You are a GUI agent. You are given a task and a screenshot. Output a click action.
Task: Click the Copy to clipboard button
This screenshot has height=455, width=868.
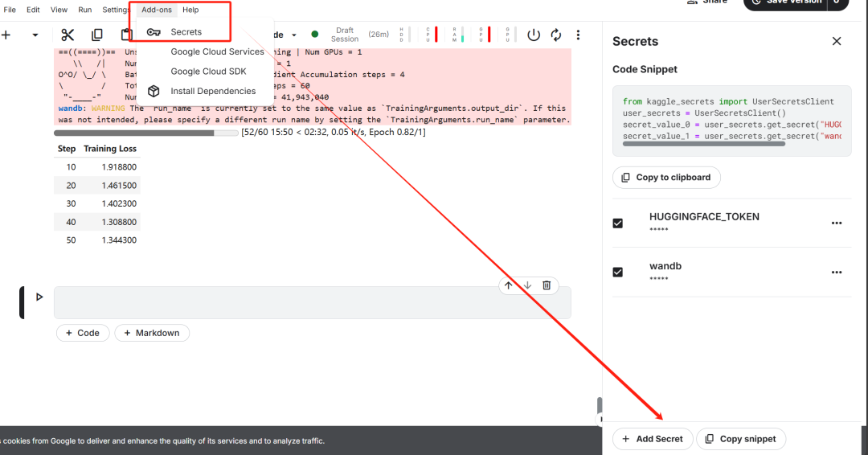point(666,177)
